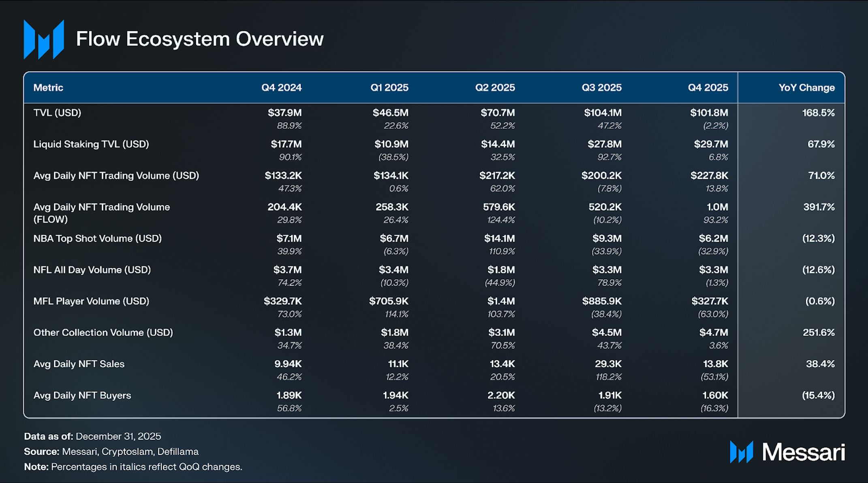Click the $101.8M TVL value for Q4 2025
The image size is (868, 483).
click(x=709, y=113)
